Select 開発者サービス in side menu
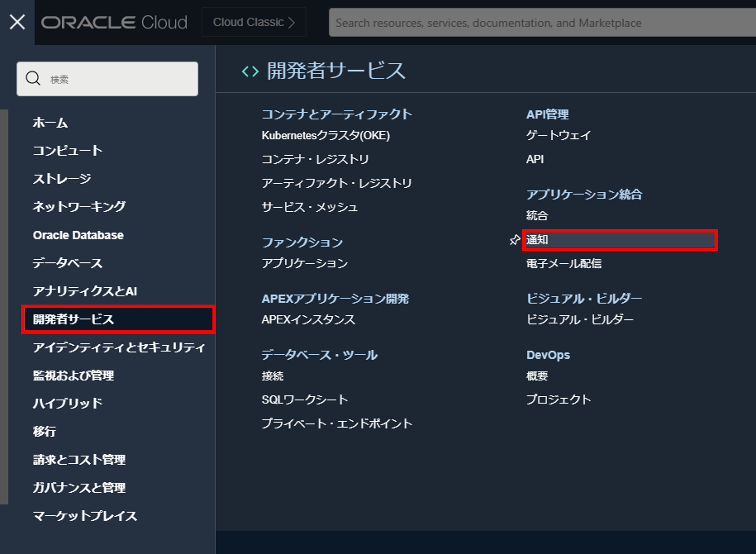This screenshot has width=756, height=554. [x=118, y=319]
